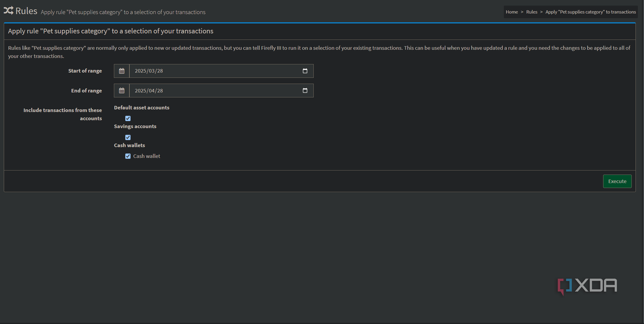Click the Default asset accounts heading

click(x=142, y=107)
